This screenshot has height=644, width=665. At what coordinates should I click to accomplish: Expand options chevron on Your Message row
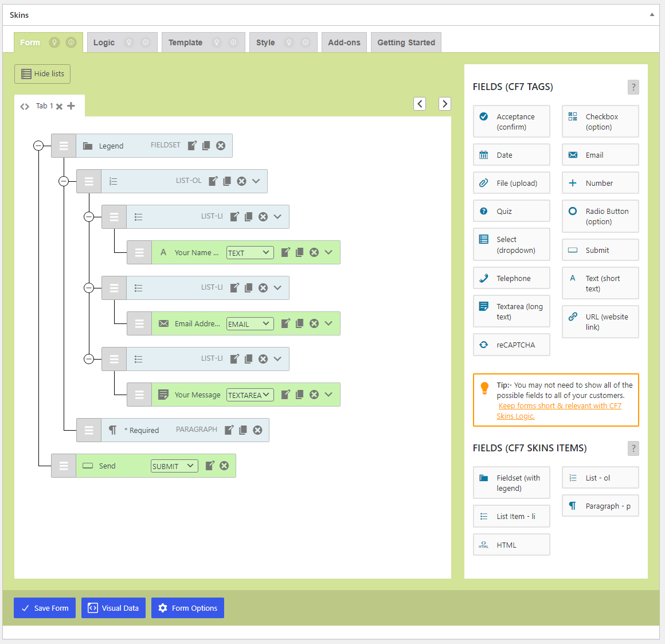[328, 395]
